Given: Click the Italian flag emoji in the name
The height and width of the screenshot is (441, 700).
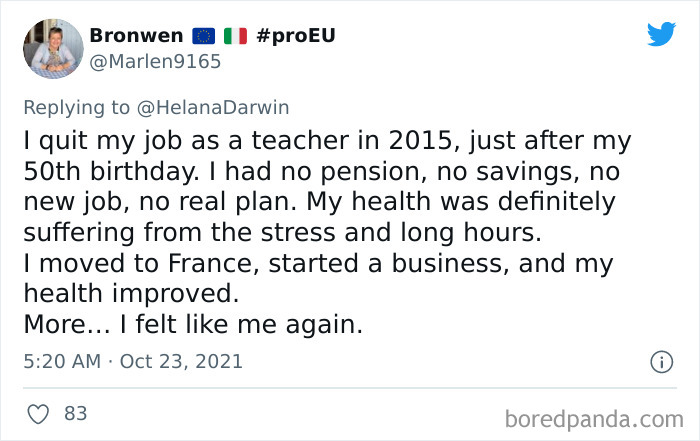Looking at the screenshot, I should [x=235, y=36].
